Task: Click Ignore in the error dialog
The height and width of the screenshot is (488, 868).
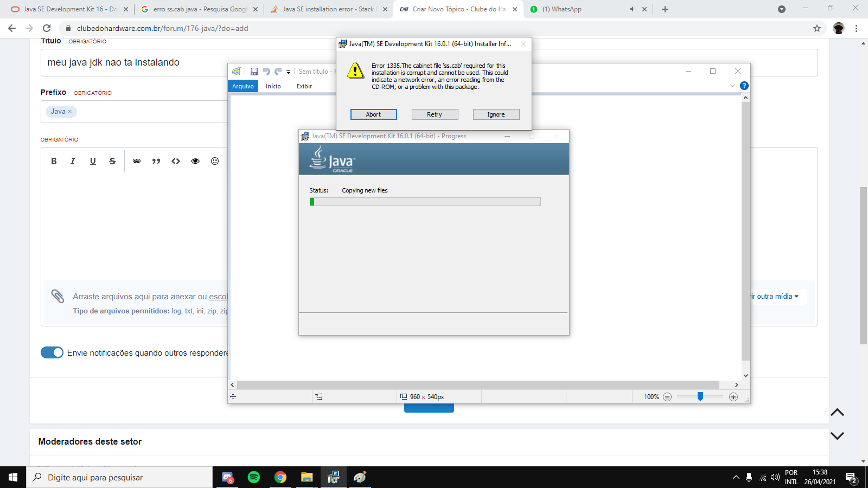Action: pos(496,114)
